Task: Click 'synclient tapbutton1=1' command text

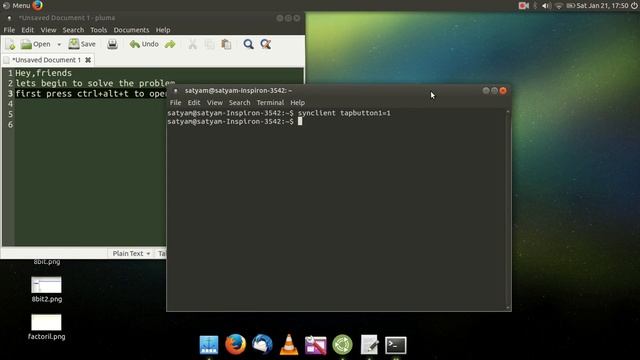Action: click(x=344, y=113)
